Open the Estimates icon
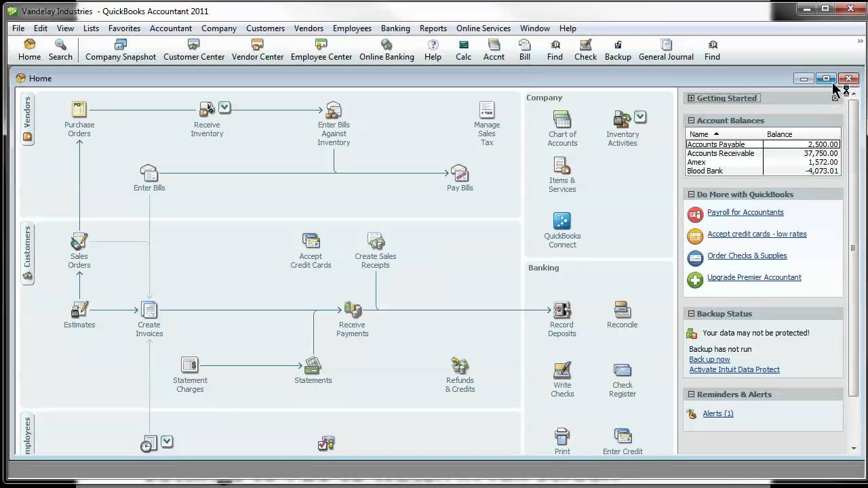The image size is (868, 488). 79,310
